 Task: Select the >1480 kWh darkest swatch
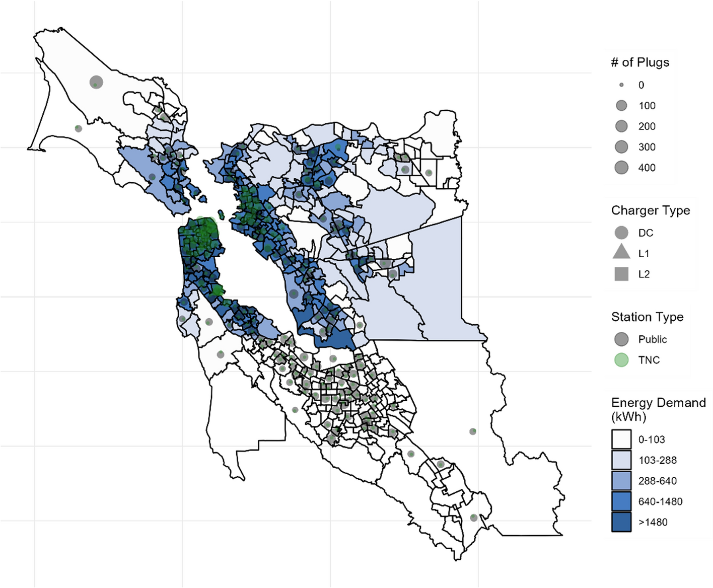click(x=621, y=522)
